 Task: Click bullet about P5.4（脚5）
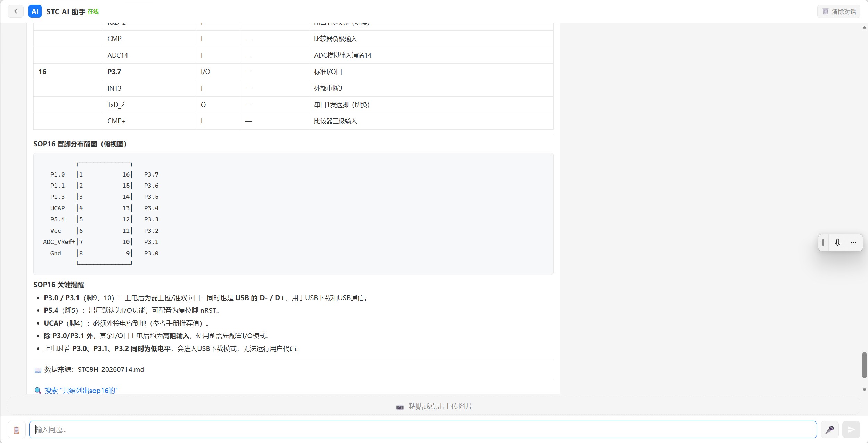tap(132, 310)
